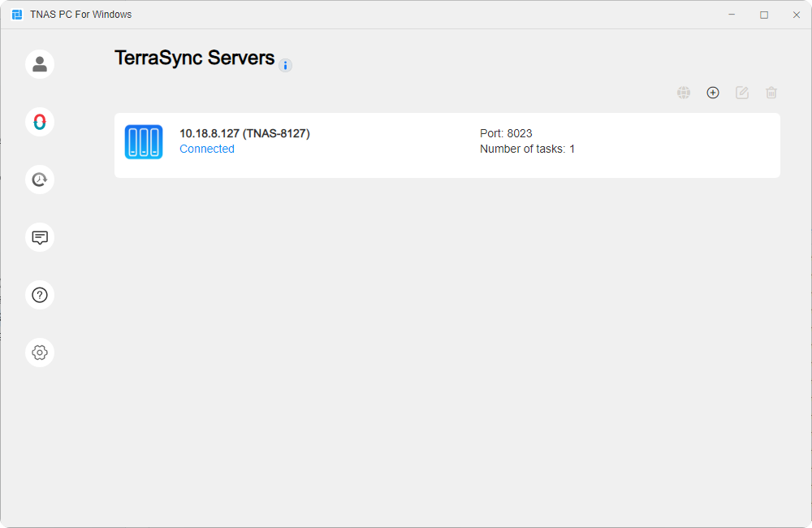The height and width of the screenshot is (528, 812).
Task: Open application settings via the gear icon
Action: [x=39, y=352]
